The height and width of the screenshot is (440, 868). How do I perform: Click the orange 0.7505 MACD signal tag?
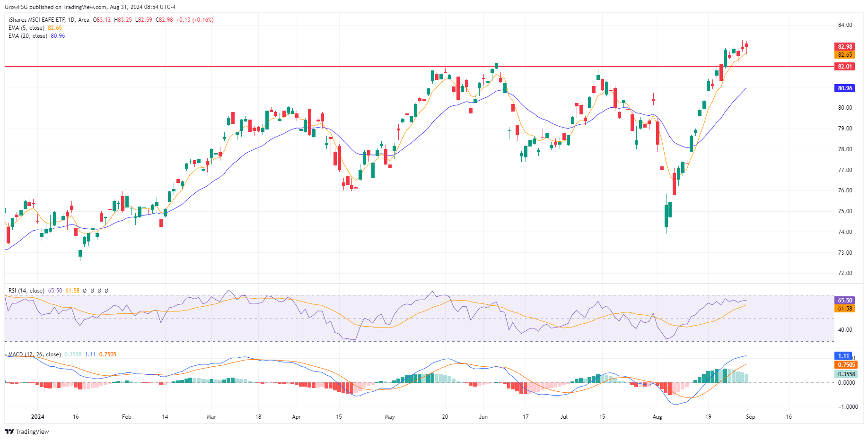click(846, 365)
